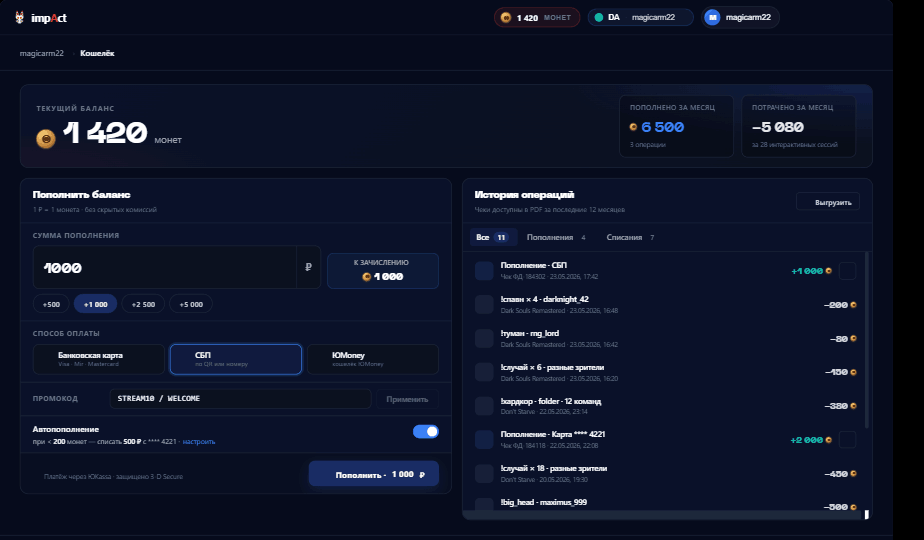Open the magicarm22 profile avatar
The width and height of the screenshot is (924, 540).
(x=712, y=18)
